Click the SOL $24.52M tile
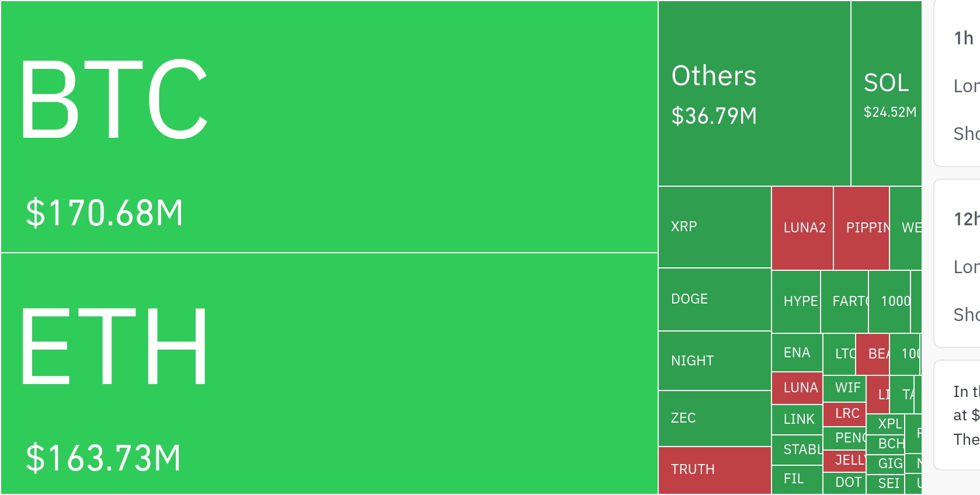This screenshot has width=980, height=495. point(886,93)
